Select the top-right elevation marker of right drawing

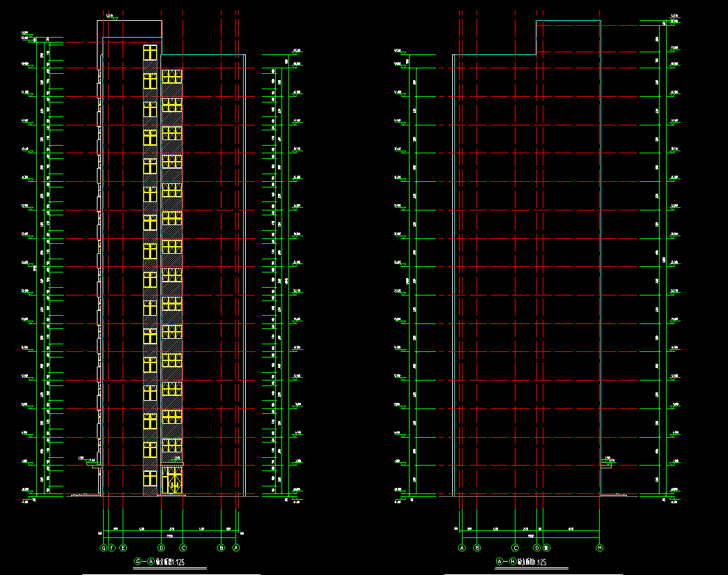tap(674, 17)
